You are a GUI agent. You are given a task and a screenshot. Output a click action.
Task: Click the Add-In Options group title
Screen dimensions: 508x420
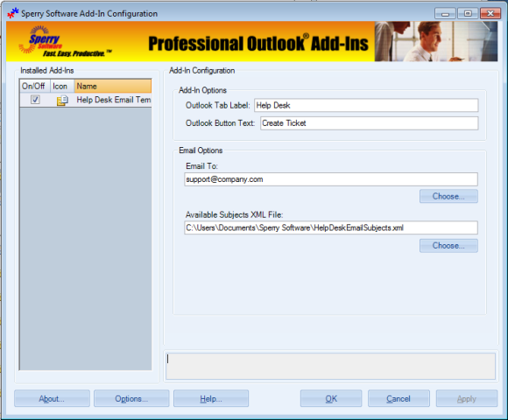pos(202,90)
